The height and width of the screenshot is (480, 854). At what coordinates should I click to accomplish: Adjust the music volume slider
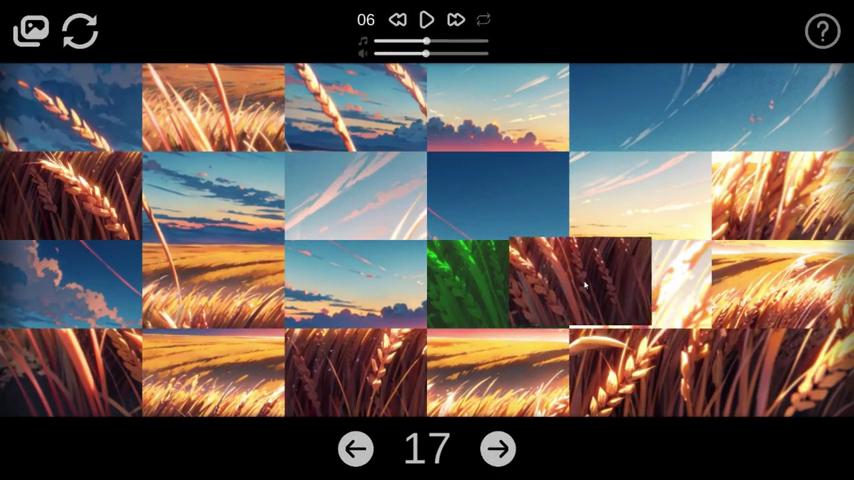tap(427, 41)
